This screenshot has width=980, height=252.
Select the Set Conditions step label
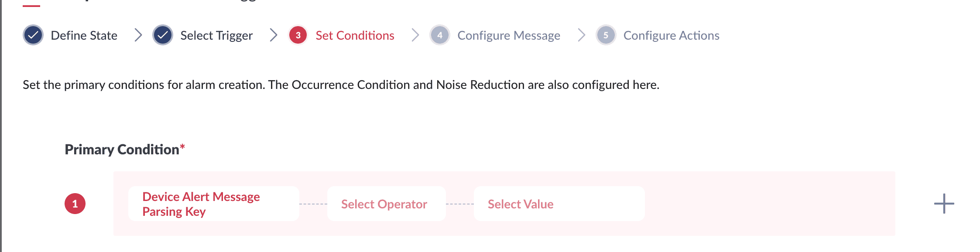(355, 35)
